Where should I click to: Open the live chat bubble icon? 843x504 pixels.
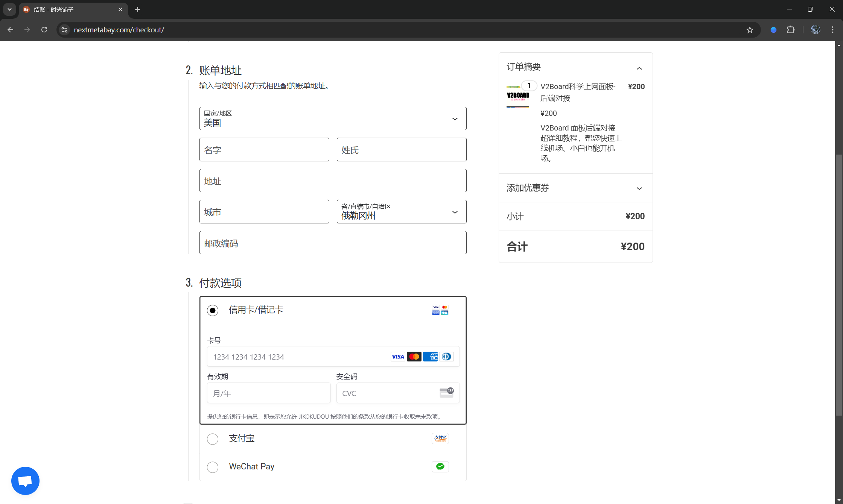(25, 481)
